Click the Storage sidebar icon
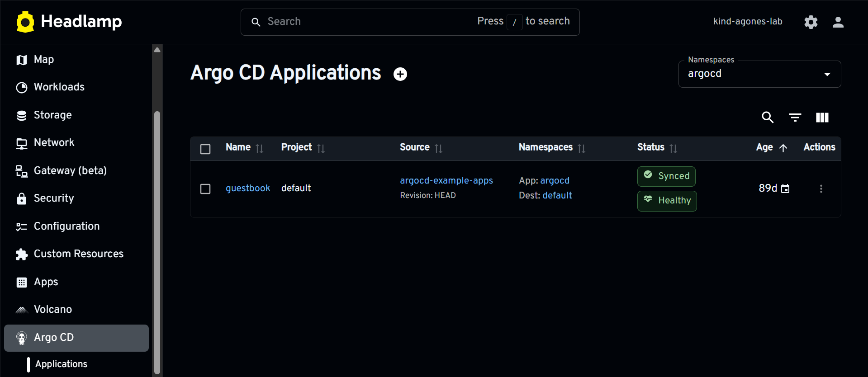Image resolution: width=868 pixels, height=377 pixels. click(22, 115)
